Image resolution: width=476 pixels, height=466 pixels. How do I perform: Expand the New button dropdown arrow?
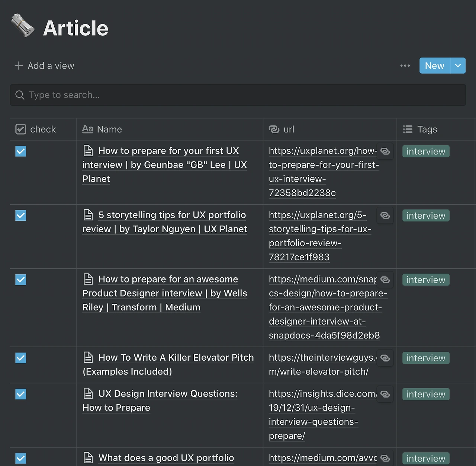458,66
